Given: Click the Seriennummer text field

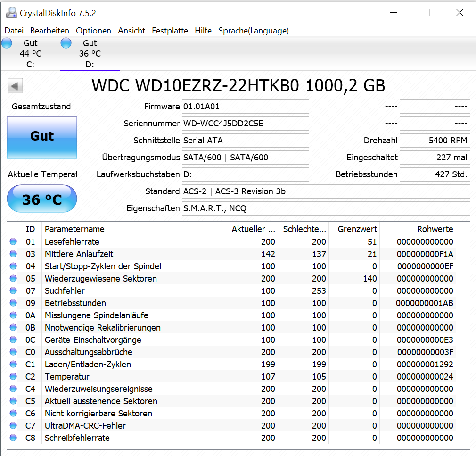Looking at the screenshot, I should tap(245, 124).
